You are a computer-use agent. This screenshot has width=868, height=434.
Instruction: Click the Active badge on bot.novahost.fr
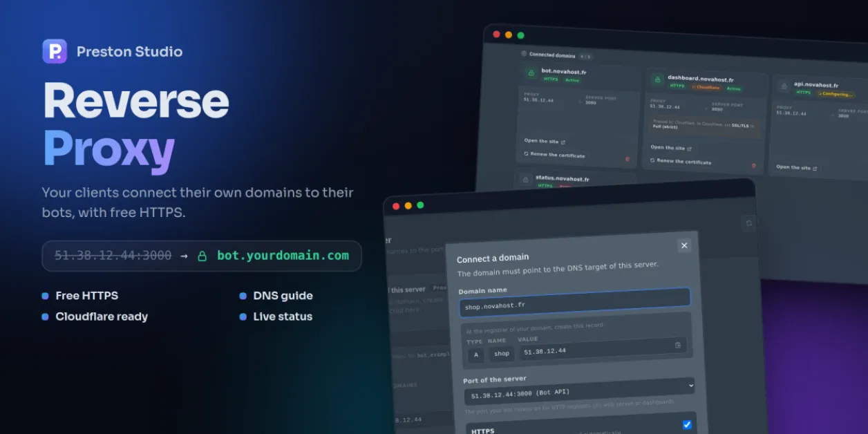point(572,80)
